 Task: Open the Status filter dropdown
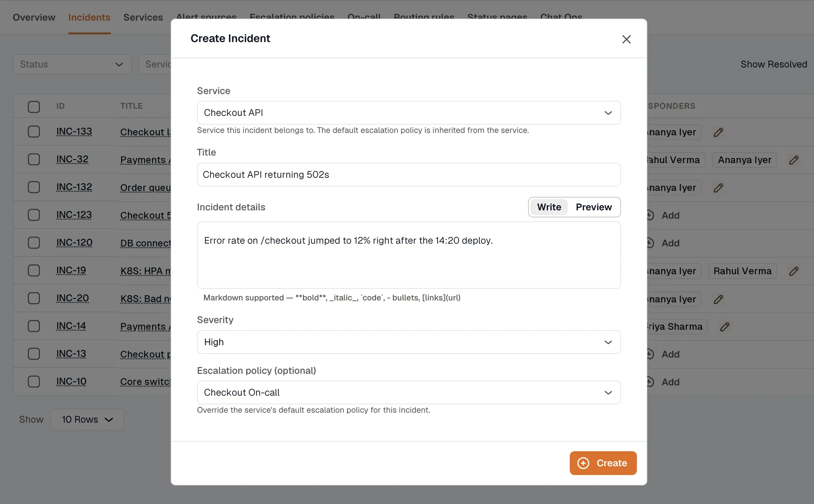72,64
